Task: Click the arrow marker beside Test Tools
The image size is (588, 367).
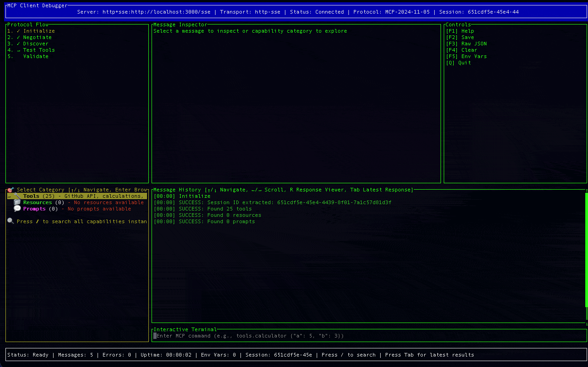Action: coord(19,50)
